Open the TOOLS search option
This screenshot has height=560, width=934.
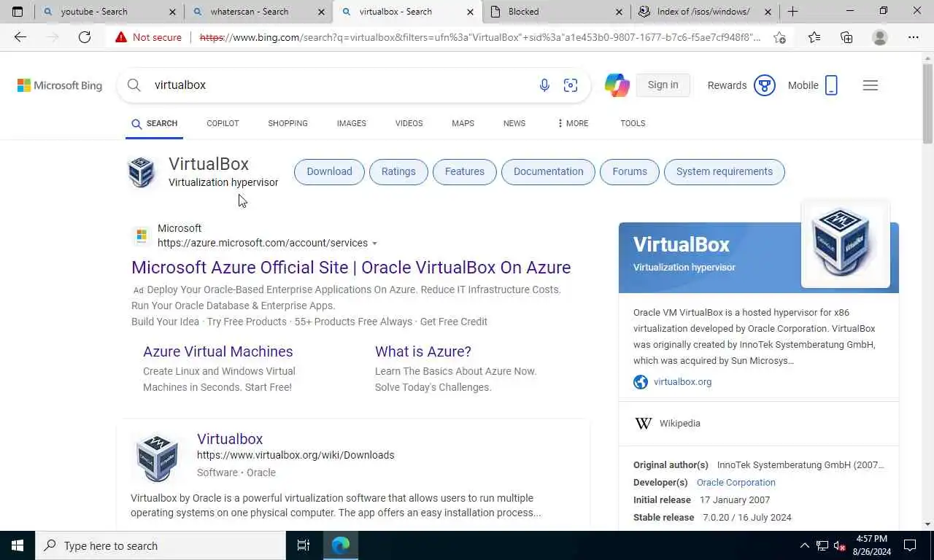pos(633,123)
